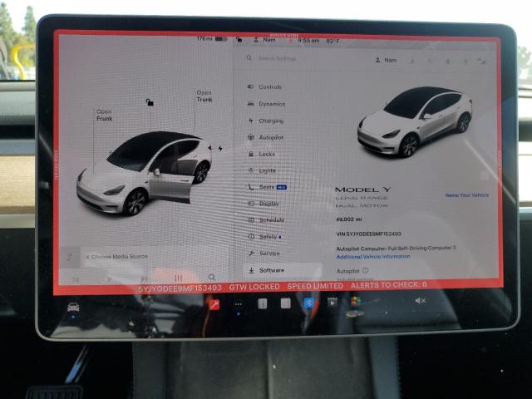The height and width of the screenshot is (399, 532).
Task: Tap the NEW badge beside Seats
Action: tap(282, 187)
